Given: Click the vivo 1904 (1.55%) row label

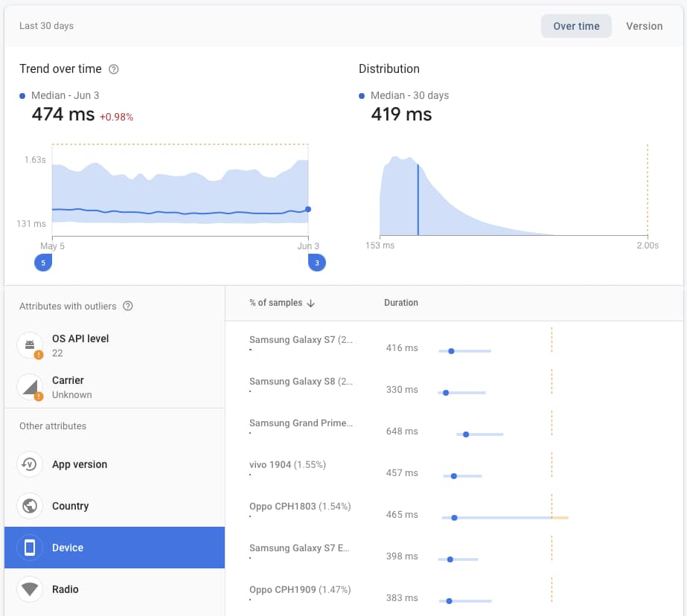Looking at the screenshot, I should coord(287,464).
